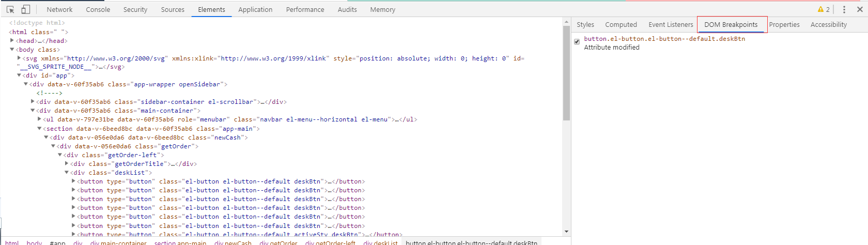Click the DOM tree vertical scrollbar thumb
Viewport: 868px width, 245px height.
point(566,73)
